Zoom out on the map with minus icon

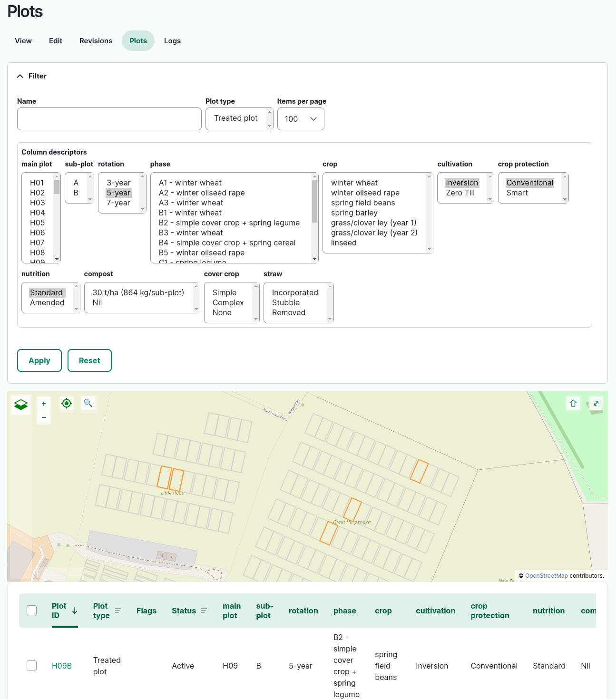point(43,417)
